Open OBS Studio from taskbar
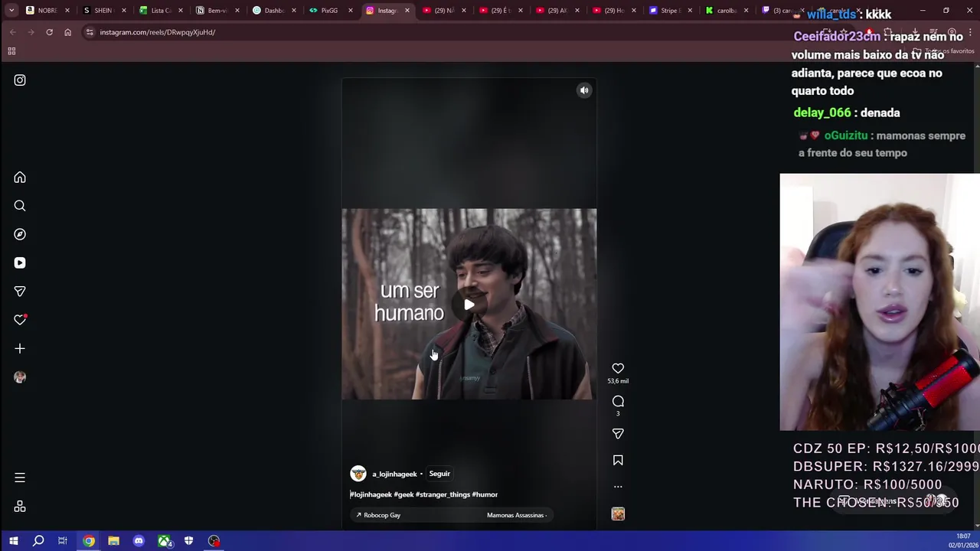This screenshot has height=551, width=980. click(214, 541)
